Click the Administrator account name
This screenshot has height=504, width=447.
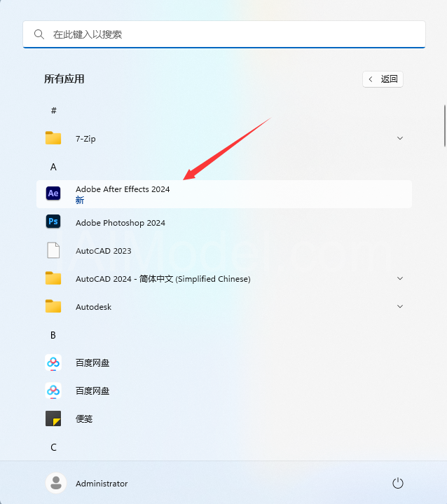[x=102, y=484]
